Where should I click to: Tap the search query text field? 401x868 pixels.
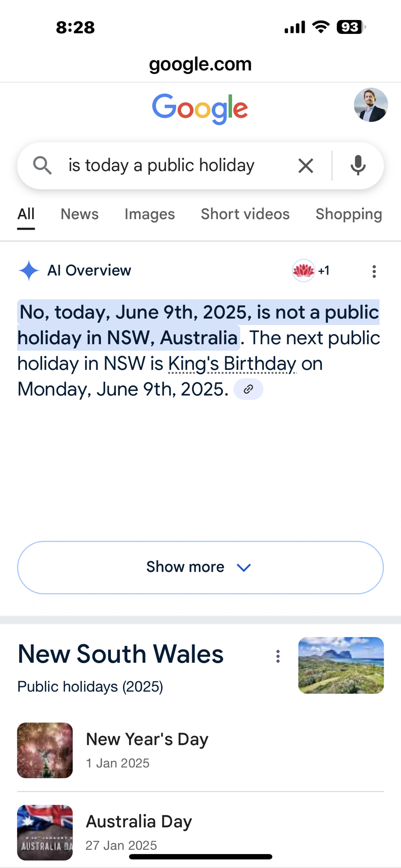click(174, 165)
